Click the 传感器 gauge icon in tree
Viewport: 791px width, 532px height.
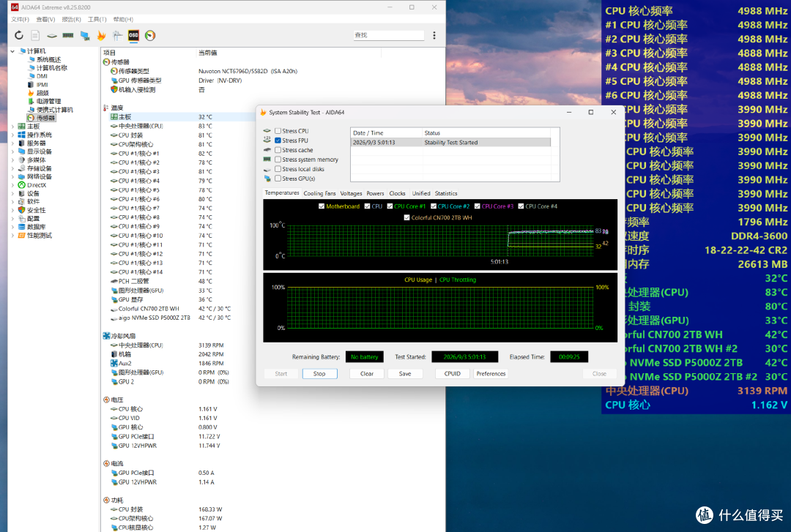[31, 118]
